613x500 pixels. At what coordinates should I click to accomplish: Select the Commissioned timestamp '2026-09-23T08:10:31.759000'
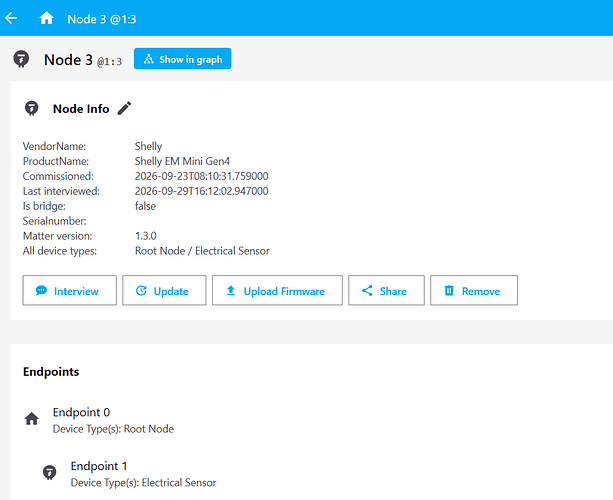pyautogui.click(x=202, y=176)
